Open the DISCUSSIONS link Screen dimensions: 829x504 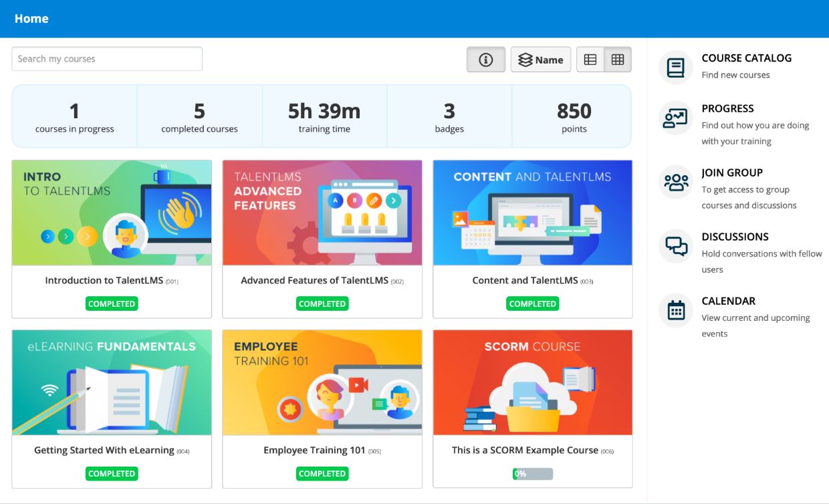[x=735, y=237]
